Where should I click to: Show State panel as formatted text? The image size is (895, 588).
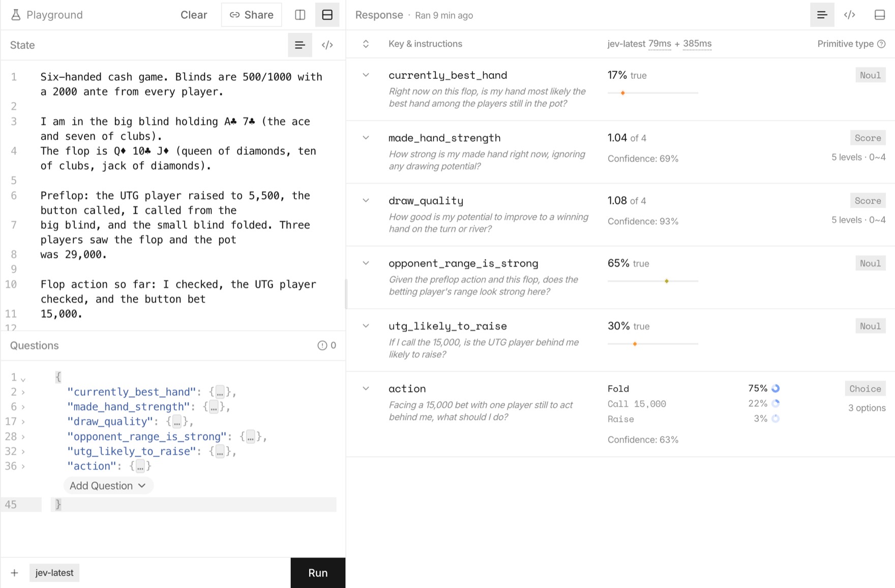300,45
